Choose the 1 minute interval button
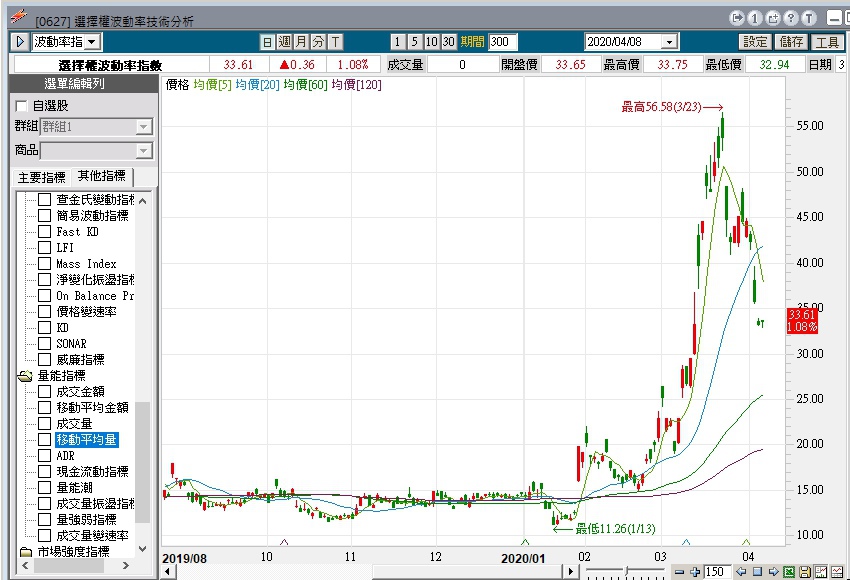The width and height of the screenshot is (850, 580). coord(397,42)
